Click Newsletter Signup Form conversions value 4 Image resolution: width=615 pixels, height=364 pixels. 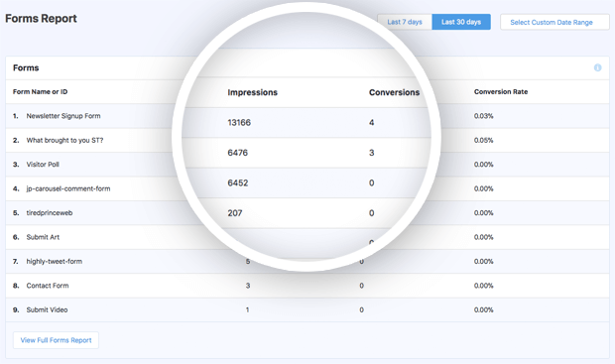[371, 122]
